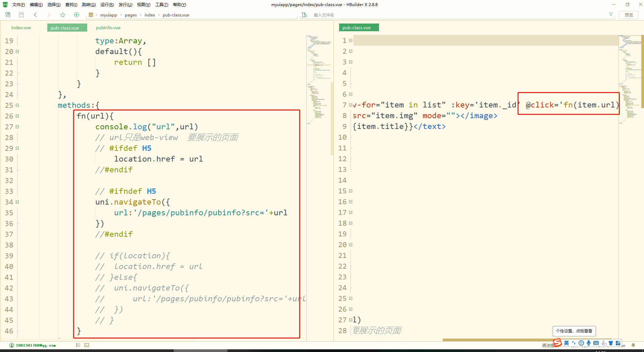Collapse fold marker at left line 34
Image resolution: width=644 pixels, height=352 pixels.
(17, 202)
